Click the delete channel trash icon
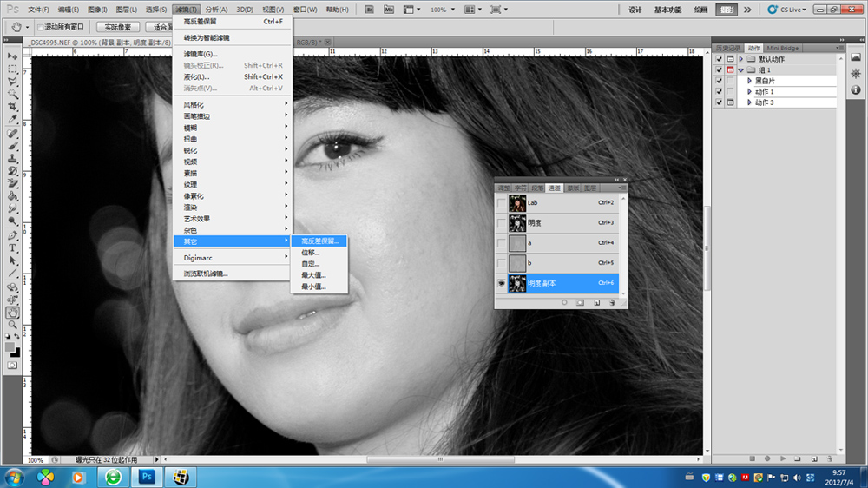This screenshot has width=868, height=488. (612, 303)
